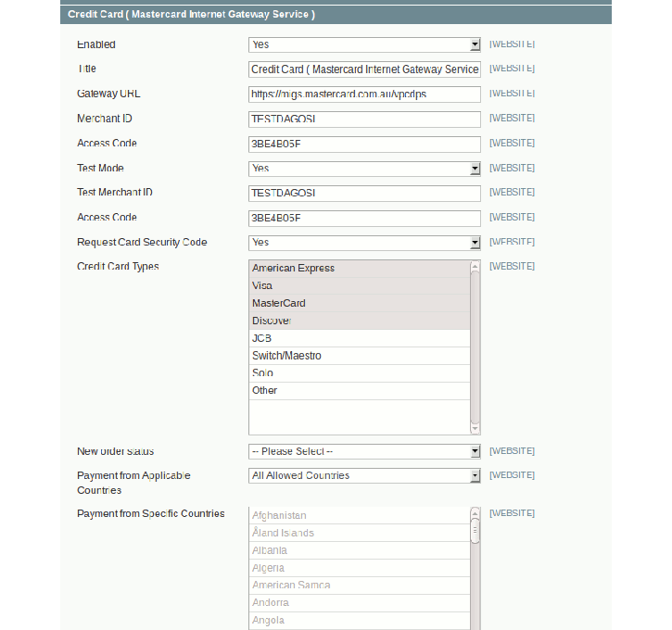Click Albania in countries list

pos(359,550)
